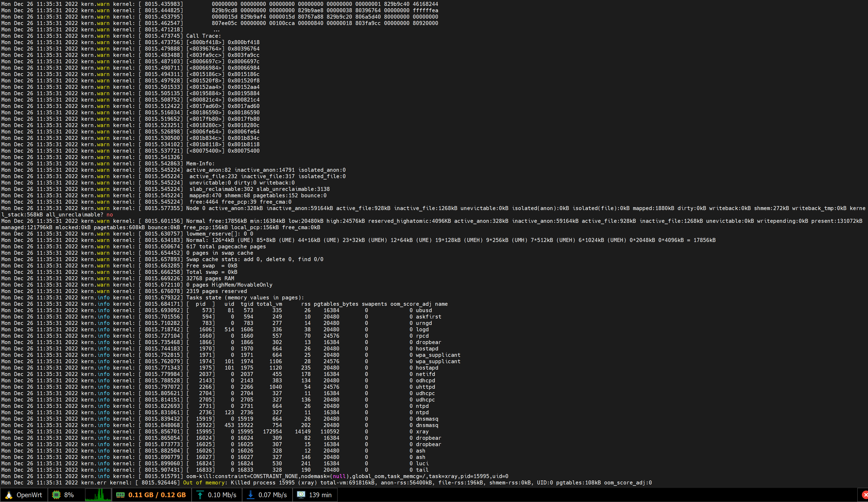Screen dimensions: 868x502
Task: Click the 'oom_score_adj' column header
Action: point(411,304)
